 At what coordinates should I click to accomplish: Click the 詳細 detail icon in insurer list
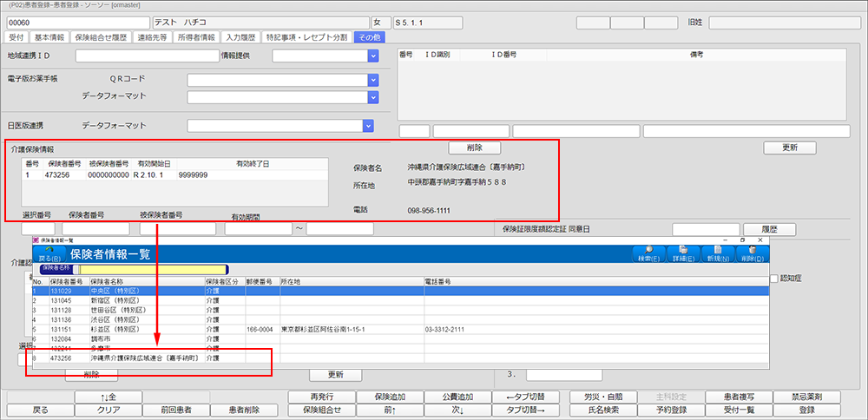[684, 253]
